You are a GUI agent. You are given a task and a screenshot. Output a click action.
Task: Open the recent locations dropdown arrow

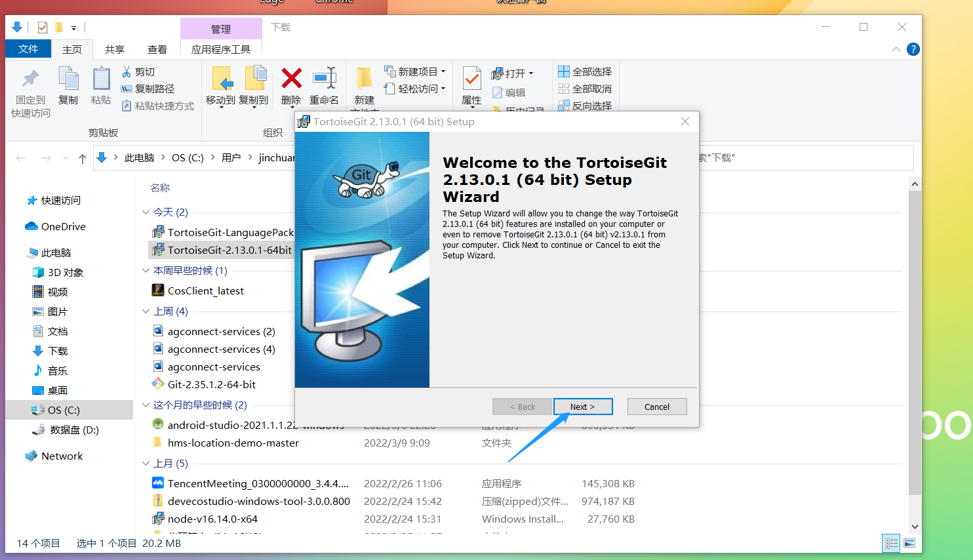click(66, 158)
